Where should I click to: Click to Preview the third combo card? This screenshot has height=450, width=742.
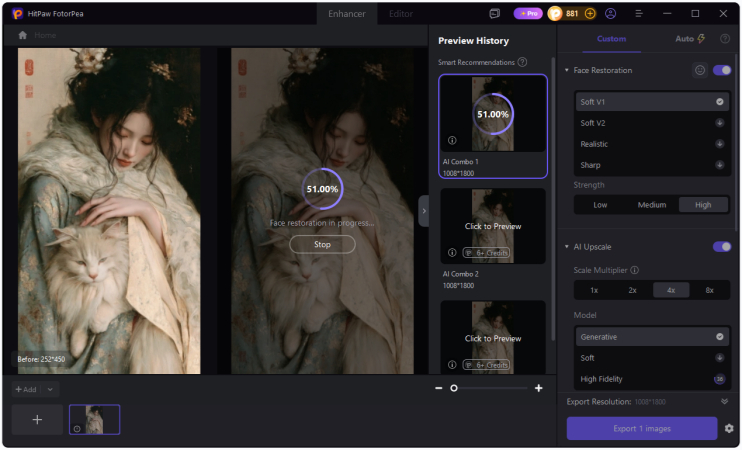pyautogui.click(x=493, y=338)
